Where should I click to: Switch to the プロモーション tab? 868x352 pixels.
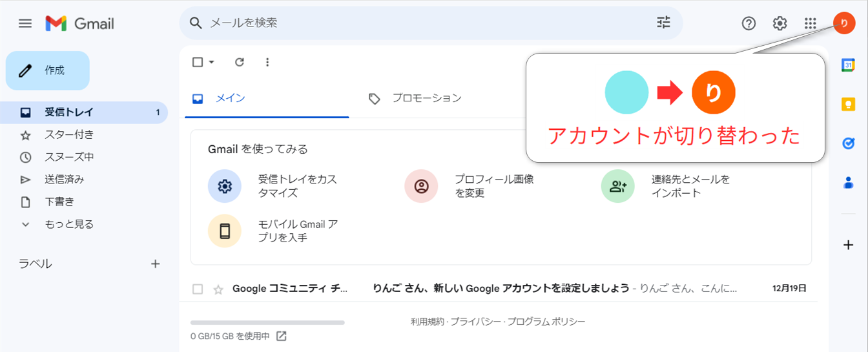pos(426,98)
